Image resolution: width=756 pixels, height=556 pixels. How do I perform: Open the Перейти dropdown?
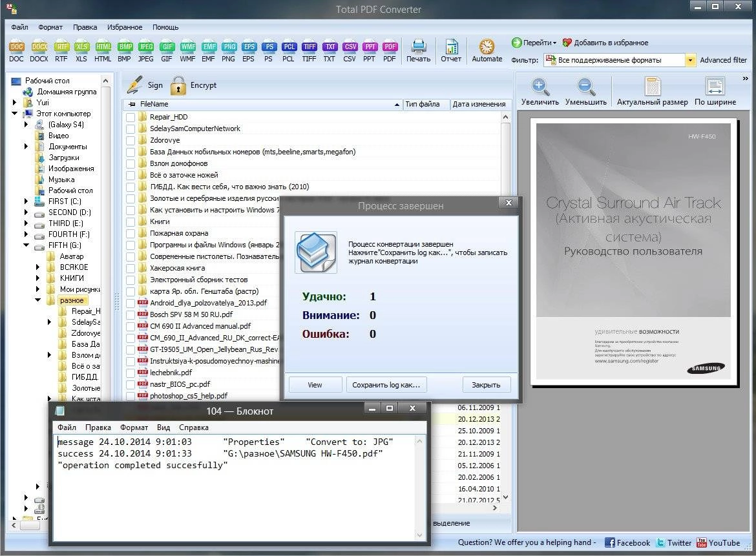tap(534, 43)
